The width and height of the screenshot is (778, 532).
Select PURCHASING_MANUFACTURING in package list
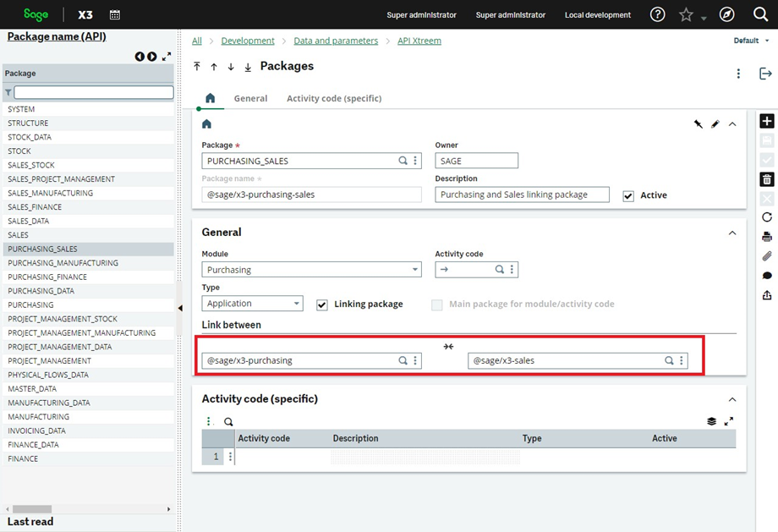[88, 263]
